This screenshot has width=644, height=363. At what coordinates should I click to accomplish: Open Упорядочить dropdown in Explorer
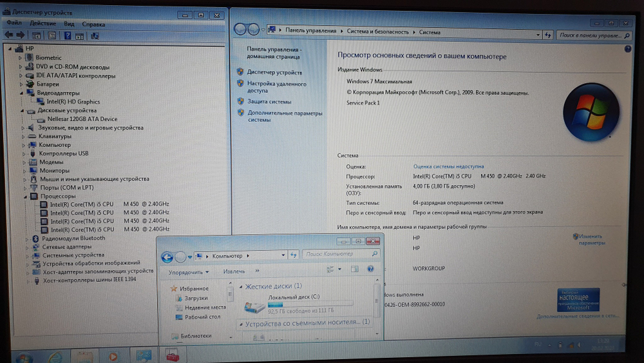pyautogui.click(x=189, y=272)
